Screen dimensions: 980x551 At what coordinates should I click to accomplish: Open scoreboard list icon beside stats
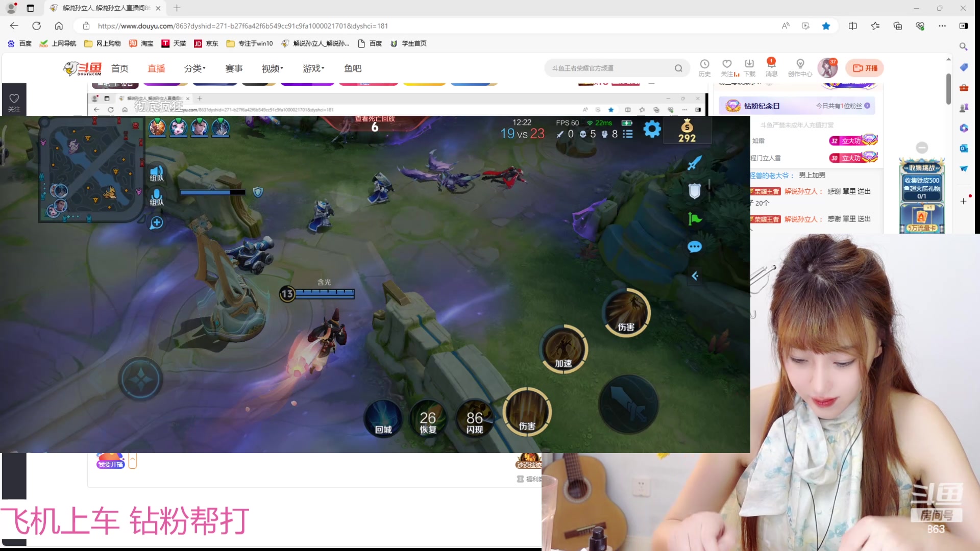click(x=628, y=134)
